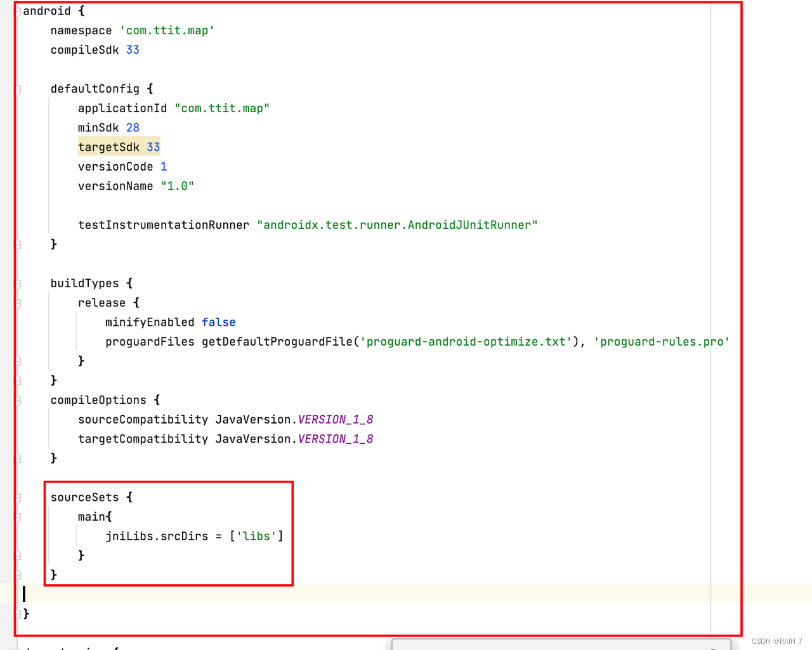Click the applicationId "com.ttit.map" string
The image size is (812, 650).
(222, 108)
